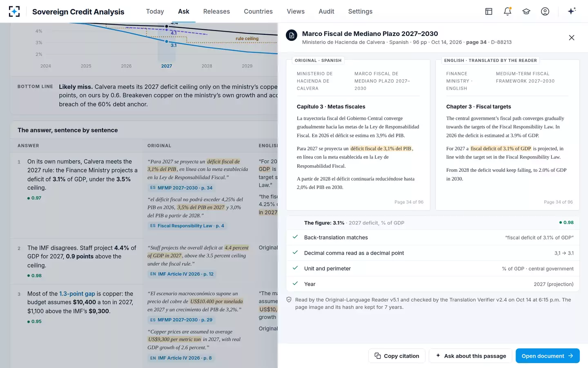
Task: Click the shield verification icon in footer note
Action: point(289,300)
